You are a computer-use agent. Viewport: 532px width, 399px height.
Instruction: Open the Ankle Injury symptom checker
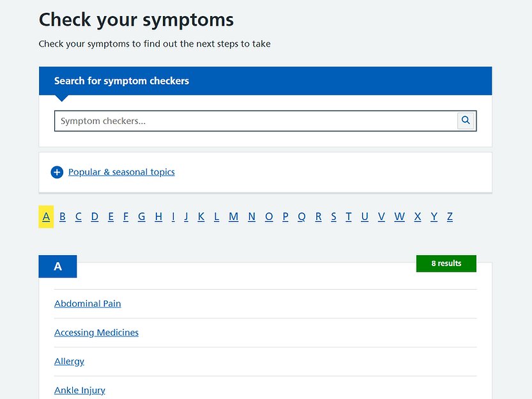coord(79,390)
